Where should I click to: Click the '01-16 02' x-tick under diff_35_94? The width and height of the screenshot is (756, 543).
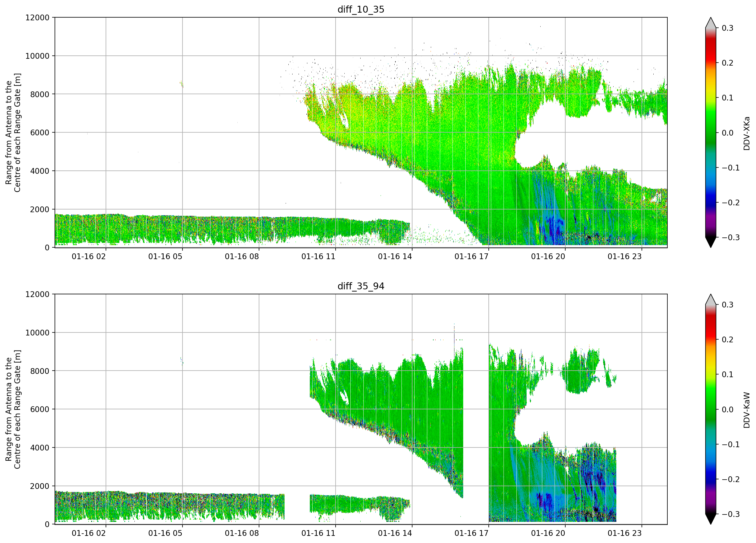(x=89, y=533)
